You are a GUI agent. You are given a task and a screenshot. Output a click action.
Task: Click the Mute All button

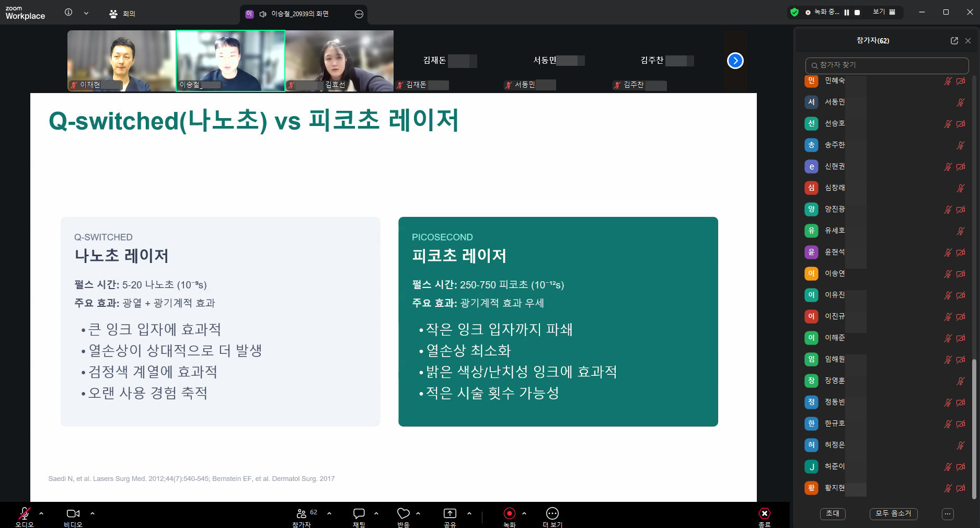tap(893, 514)
